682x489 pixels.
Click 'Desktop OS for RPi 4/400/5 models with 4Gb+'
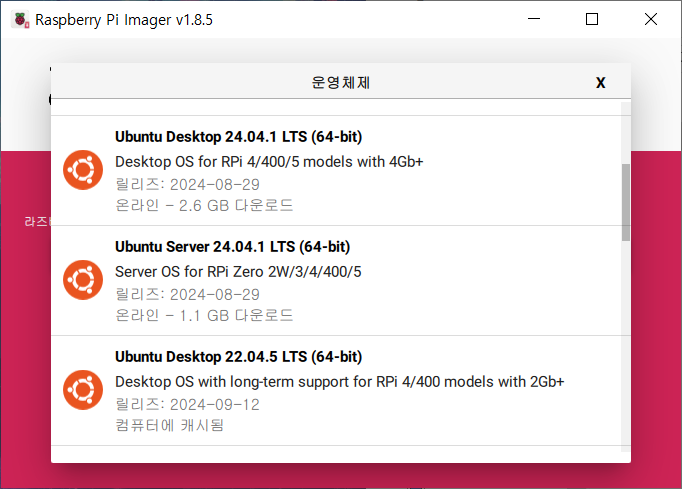click(269, 162)
